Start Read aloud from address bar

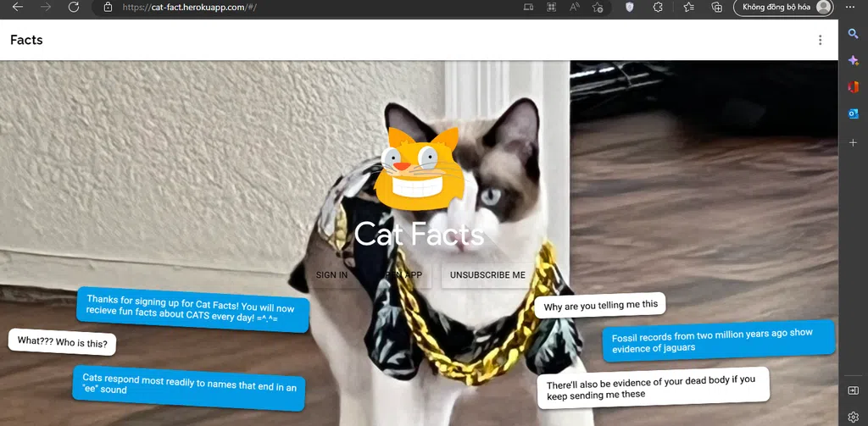pos(574,7)
